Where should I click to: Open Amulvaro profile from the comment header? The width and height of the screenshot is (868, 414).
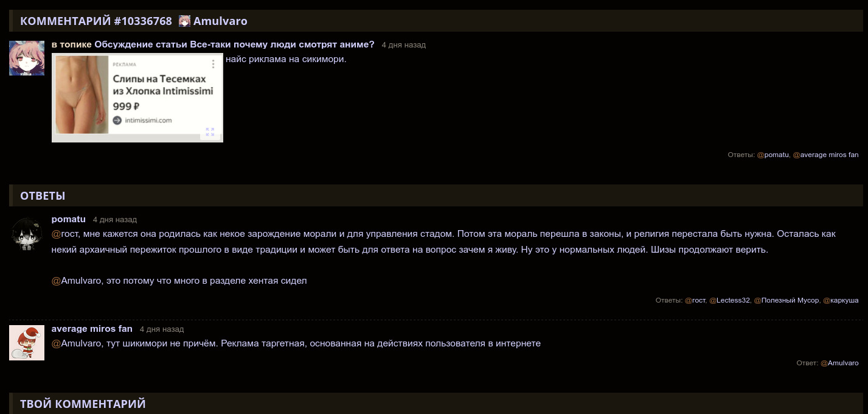tap(220, 21)
